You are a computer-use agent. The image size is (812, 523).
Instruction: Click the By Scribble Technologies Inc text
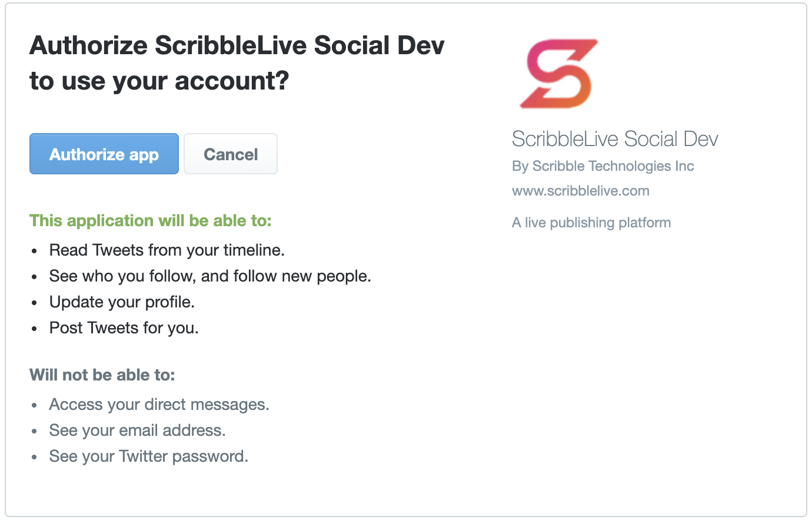[x=603, y=166]
